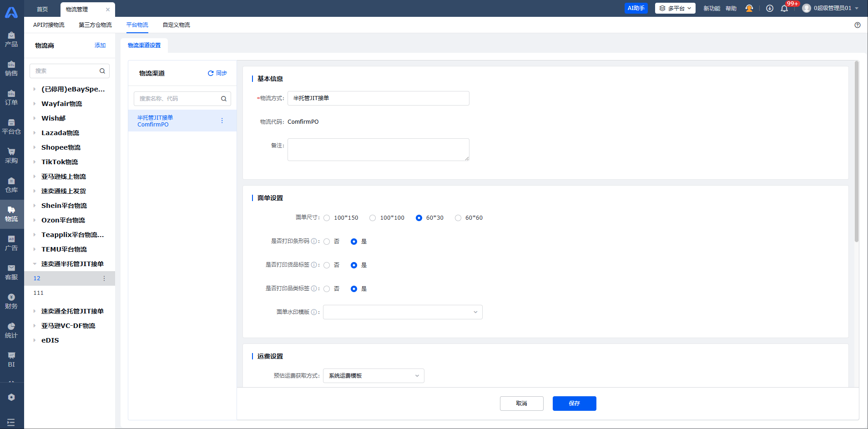Select label size 60*30
Image resolution: width=868 pixels, height=429 pixels.
[x=419, y=218]
